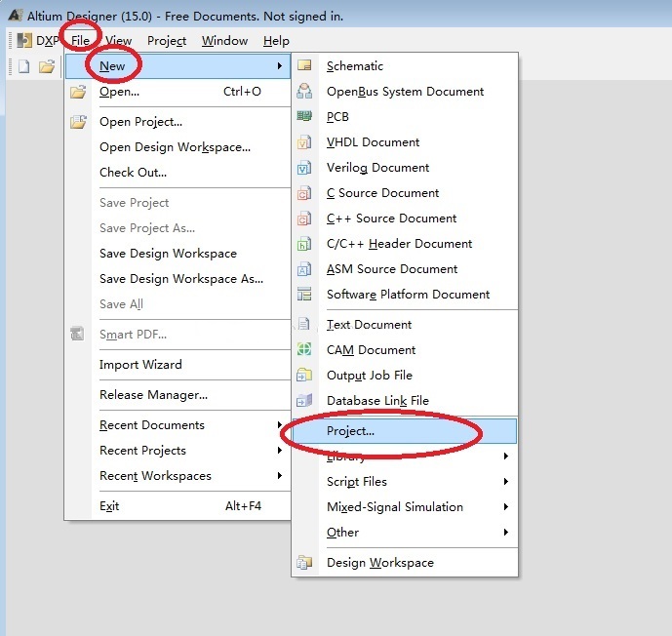
Task: Click the C++ Source Document icon
Action: pyautogui.click(x=304, y=219)
